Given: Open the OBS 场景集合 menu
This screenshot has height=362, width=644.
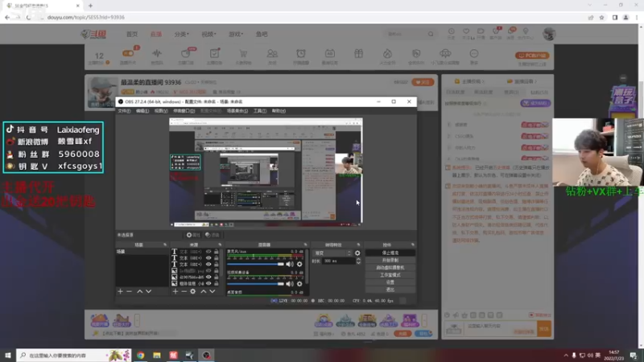Looking at the screenshot, I should pos(237,111).
